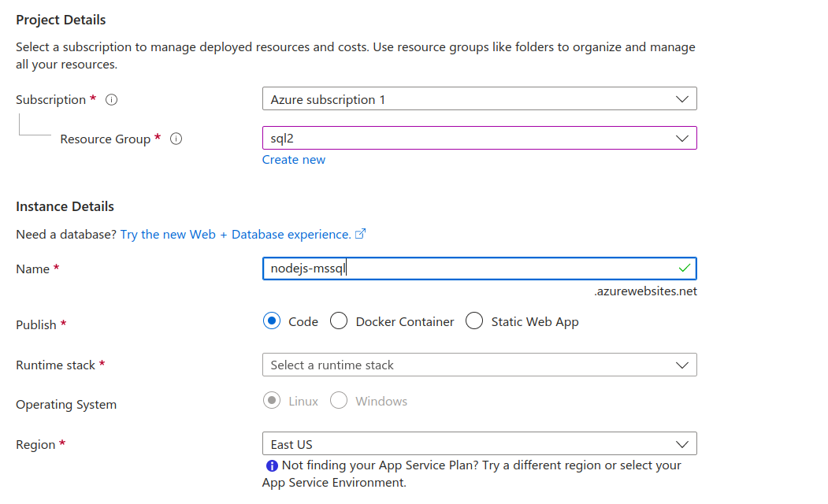Screen dimensions: 828x504
Task: Expand the Runtime stack dropdown
Action: click(479, 365)
